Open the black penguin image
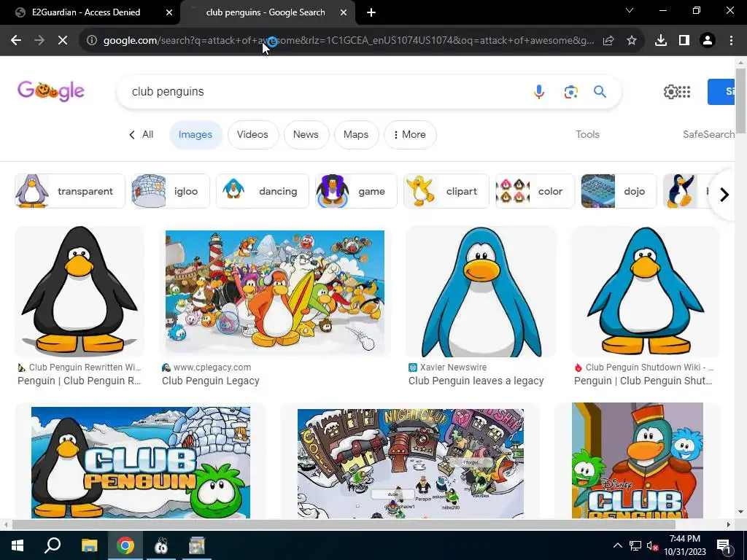The image size is (747, 560). [x=80, y=292]
